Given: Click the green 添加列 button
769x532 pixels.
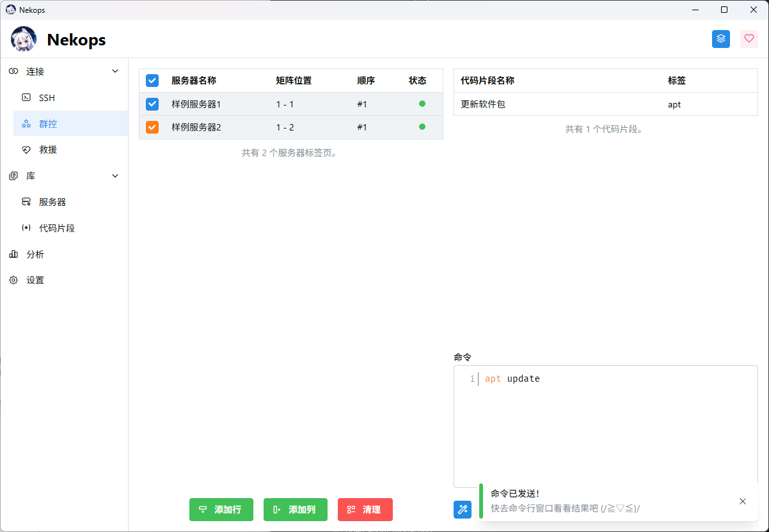Looking at the screenshot, I should tap(295, 510).
